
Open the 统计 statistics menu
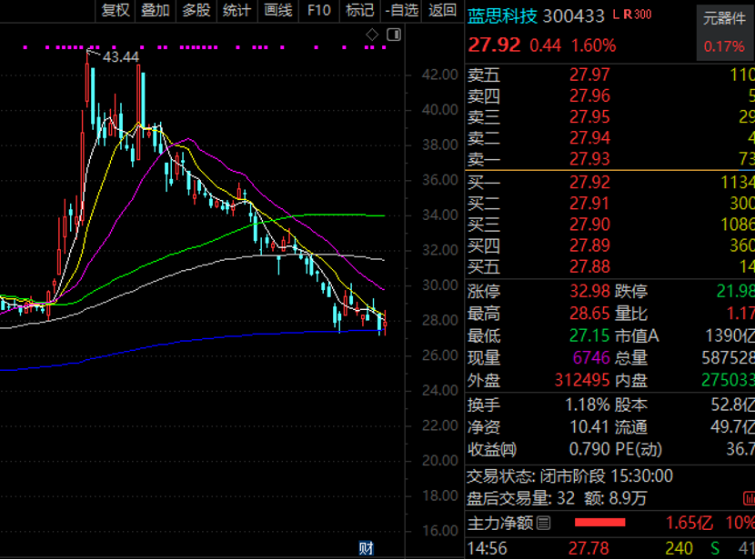(237, 10)
